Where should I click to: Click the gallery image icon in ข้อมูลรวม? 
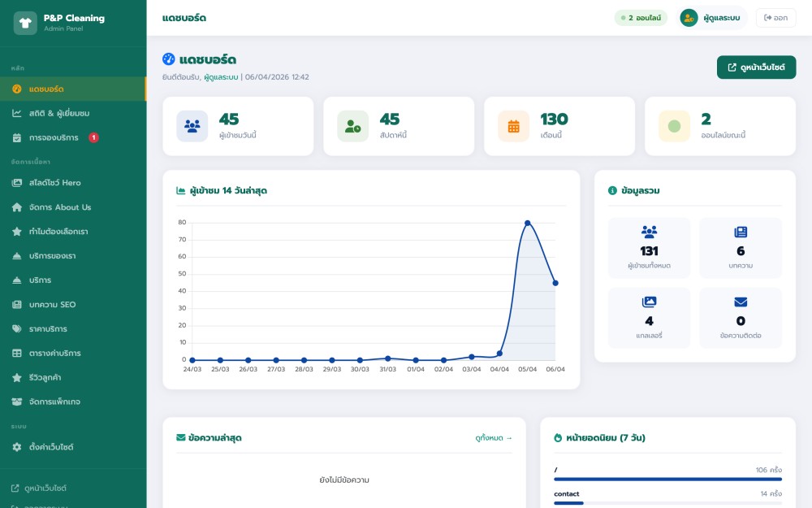(x=649, y=302)
